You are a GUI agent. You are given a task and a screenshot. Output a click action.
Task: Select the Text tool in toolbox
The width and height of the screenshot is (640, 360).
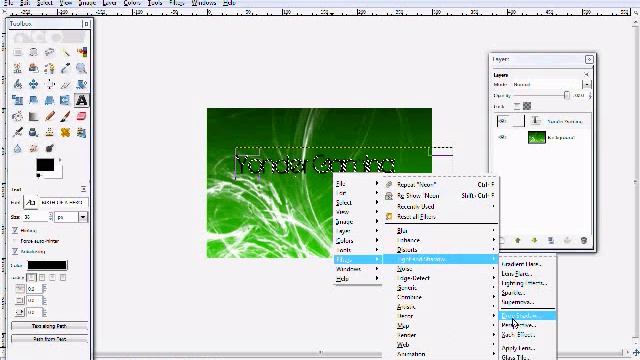click(81, 100)
